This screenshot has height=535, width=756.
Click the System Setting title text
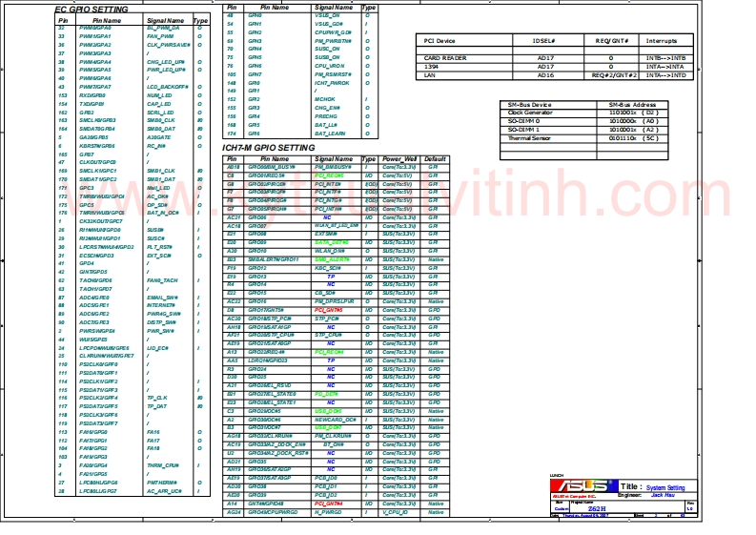tap(665, 487)
